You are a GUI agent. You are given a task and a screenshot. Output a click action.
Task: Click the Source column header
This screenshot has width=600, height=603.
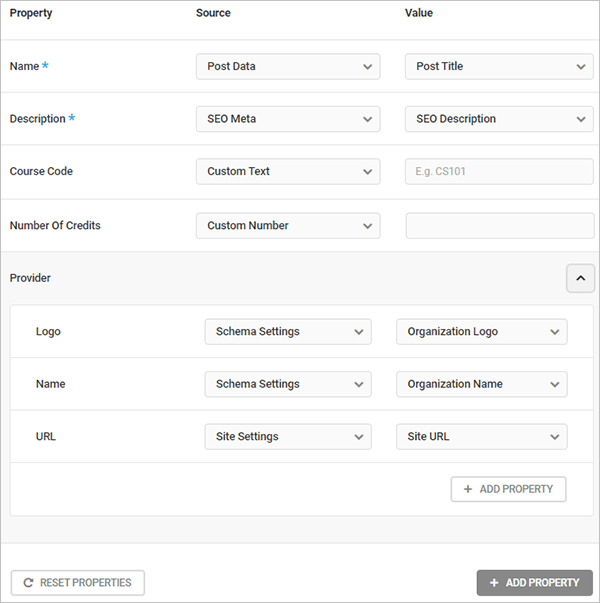(x=213, y=13)
